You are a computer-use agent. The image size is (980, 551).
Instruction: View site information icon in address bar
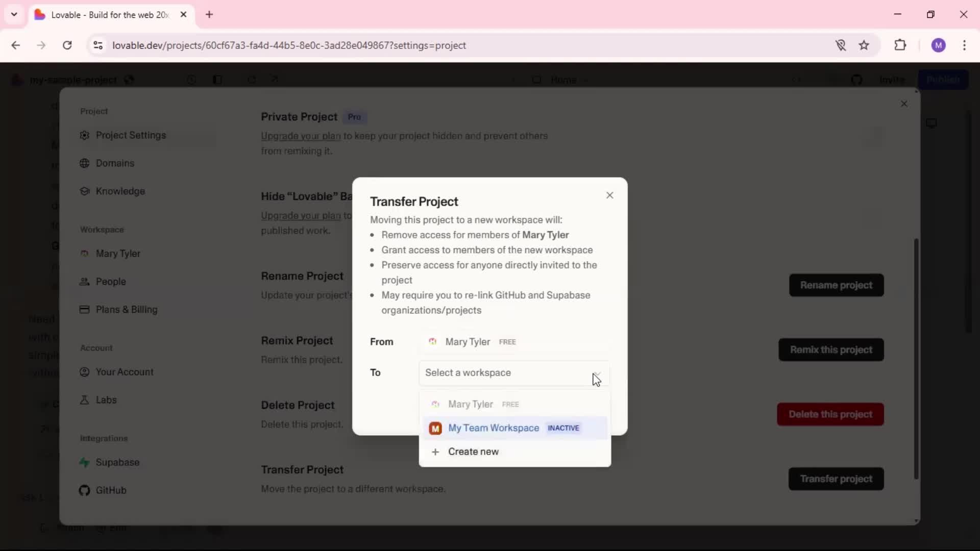[98, 45]
